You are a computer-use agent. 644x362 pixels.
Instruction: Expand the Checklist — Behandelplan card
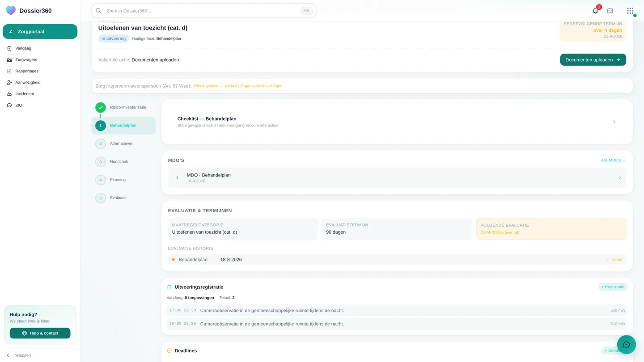click(x=397, y=122)
